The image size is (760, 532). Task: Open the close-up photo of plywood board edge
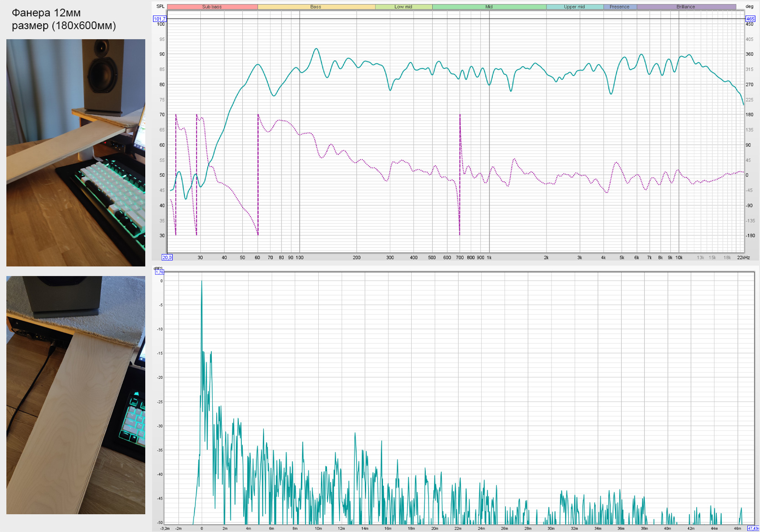tap(76, 395)
